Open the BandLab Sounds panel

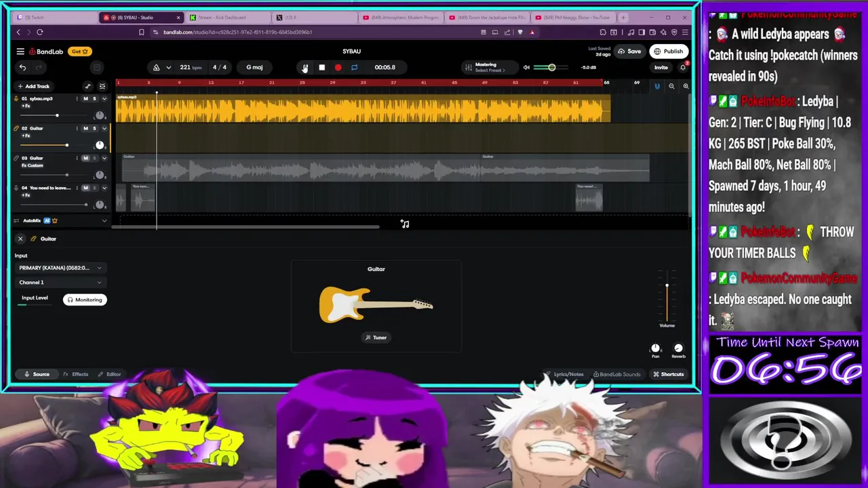[x=616, y=374]
